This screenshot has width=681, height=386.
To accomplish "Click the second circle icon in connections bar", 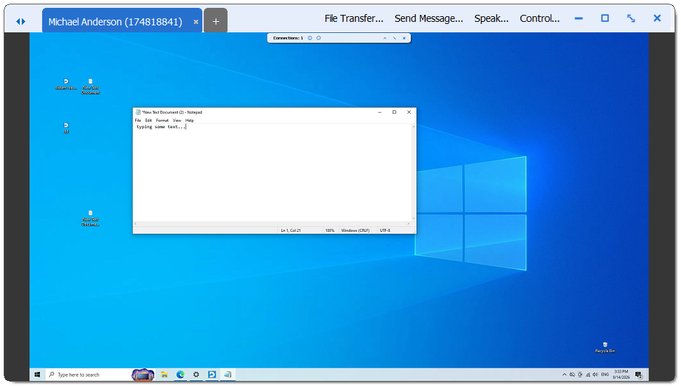I will pyautogui.click(x=318, y=38).
